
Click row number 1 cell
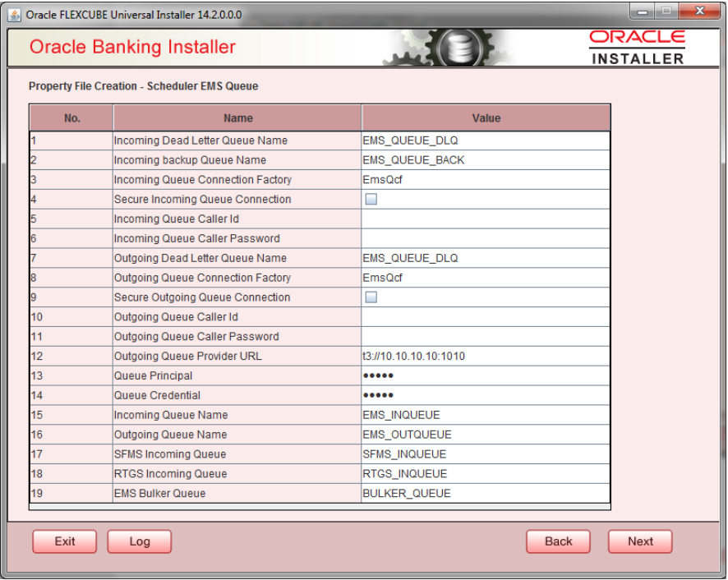[71, 140]
